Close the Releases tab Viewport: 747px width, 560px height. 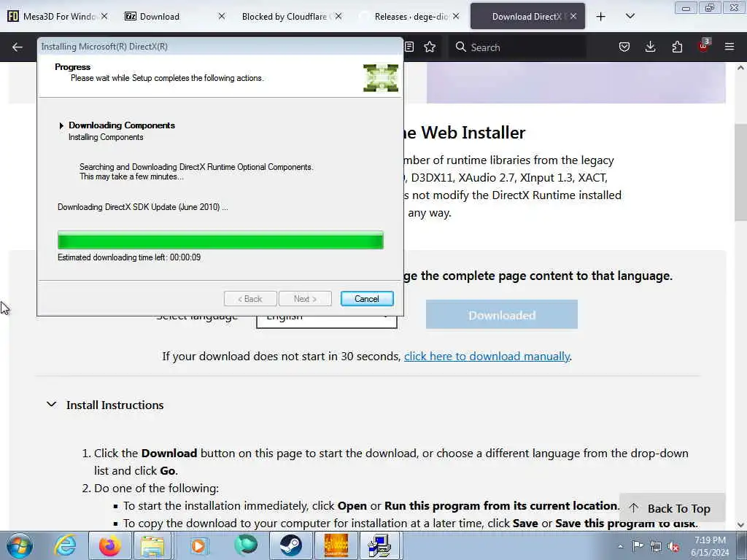coord(456,17)
